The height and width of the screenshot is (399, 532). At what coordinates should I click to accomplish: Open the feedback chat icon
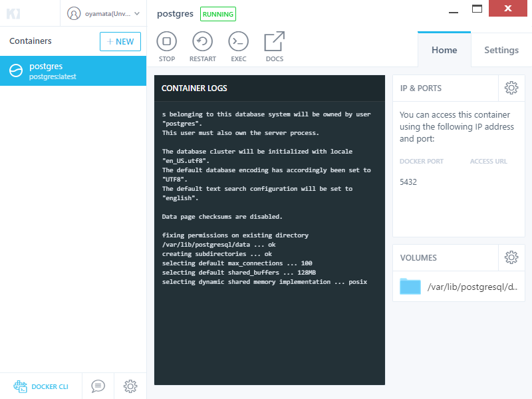pos(98,386)
